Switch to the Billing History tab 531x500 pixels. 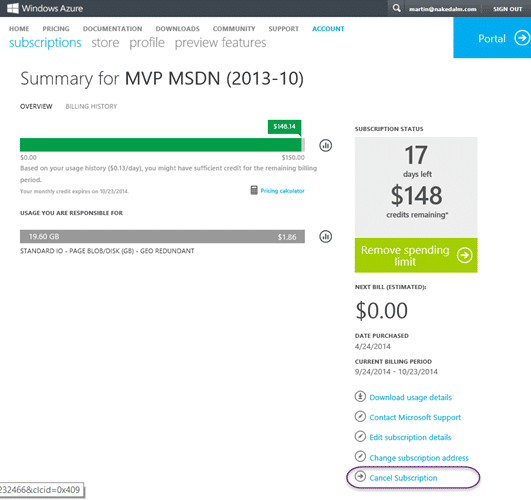point(91,106)
